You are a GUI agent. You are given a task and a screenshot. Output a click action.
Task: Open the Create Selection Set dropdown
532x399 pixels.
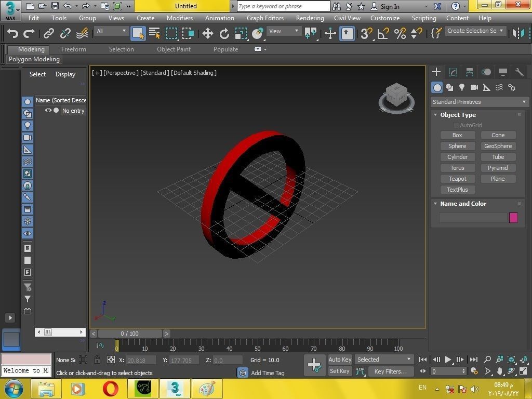click(x=476, y=31)
